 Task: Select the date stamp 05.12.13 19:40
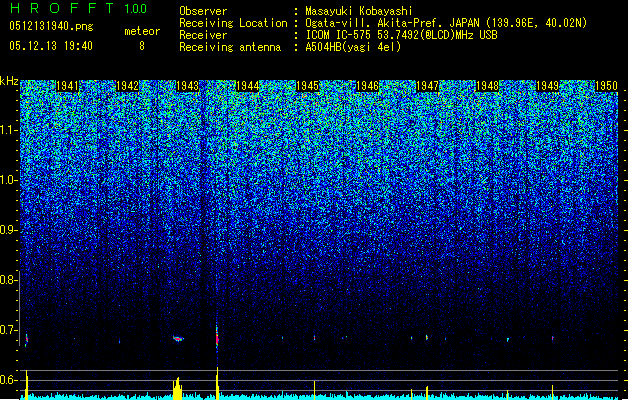[x=51, y=46]
